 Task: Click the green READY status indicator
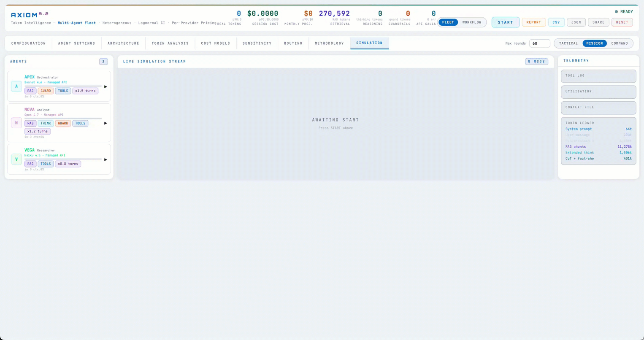(x=624, y=12)
